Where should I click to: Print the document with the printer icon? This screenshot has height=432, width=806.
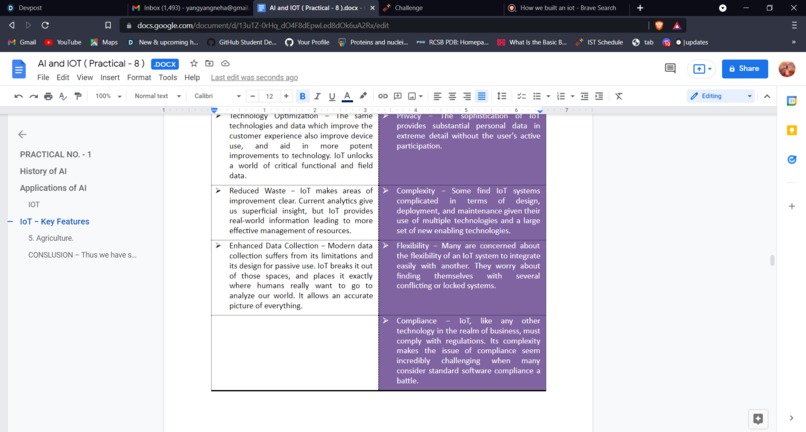[x=48, y=96]
